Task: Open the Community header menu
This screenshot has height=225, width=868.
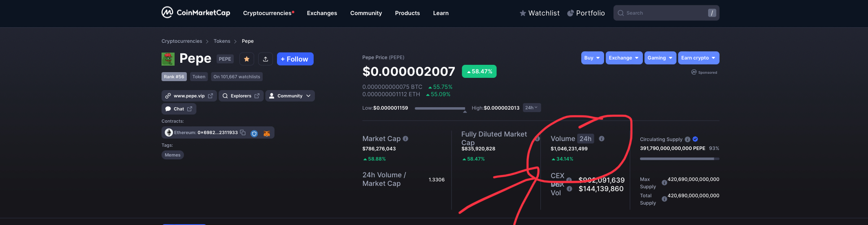Action: pos(366,13)
